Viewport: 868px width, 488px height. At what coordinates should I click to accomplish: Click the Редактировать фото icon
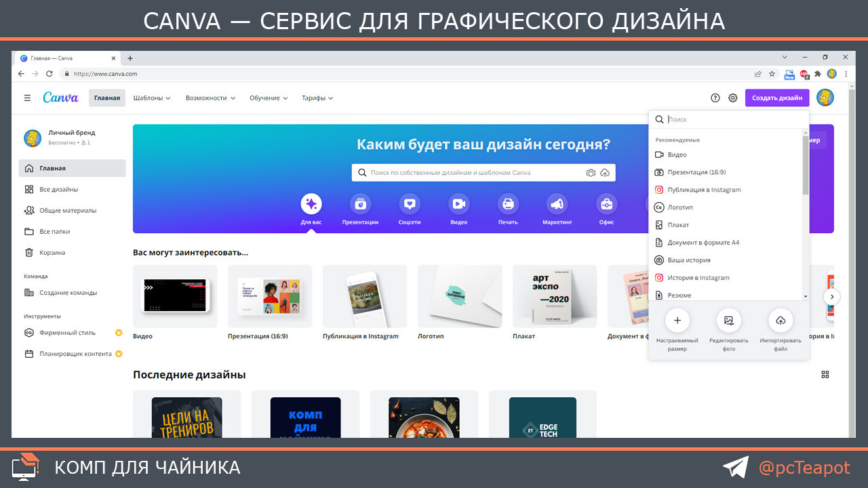[729, 321]
